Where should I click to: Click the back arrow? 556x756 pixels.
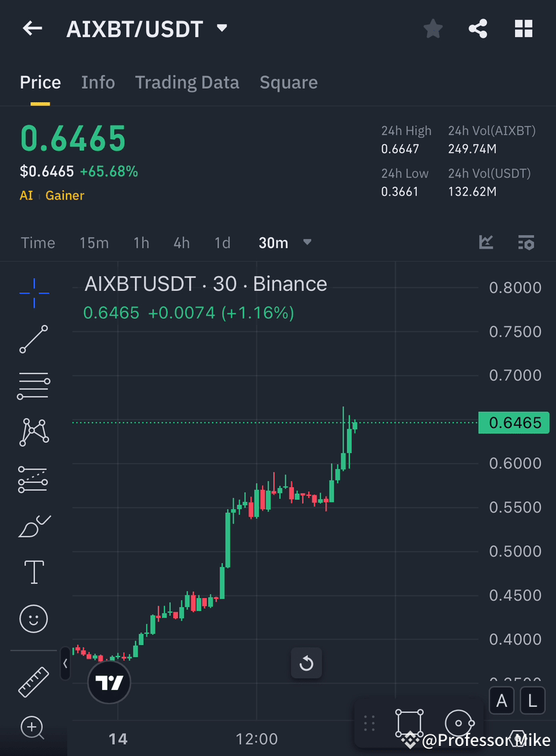coord(32,28)
